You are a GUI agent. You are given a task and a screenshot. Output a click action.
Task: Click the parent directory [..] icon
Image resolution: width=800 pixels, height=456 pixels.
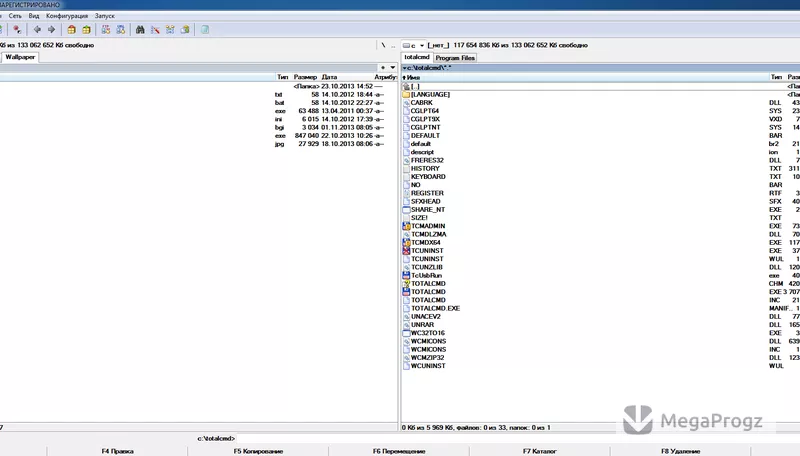(x=406, y=86)
